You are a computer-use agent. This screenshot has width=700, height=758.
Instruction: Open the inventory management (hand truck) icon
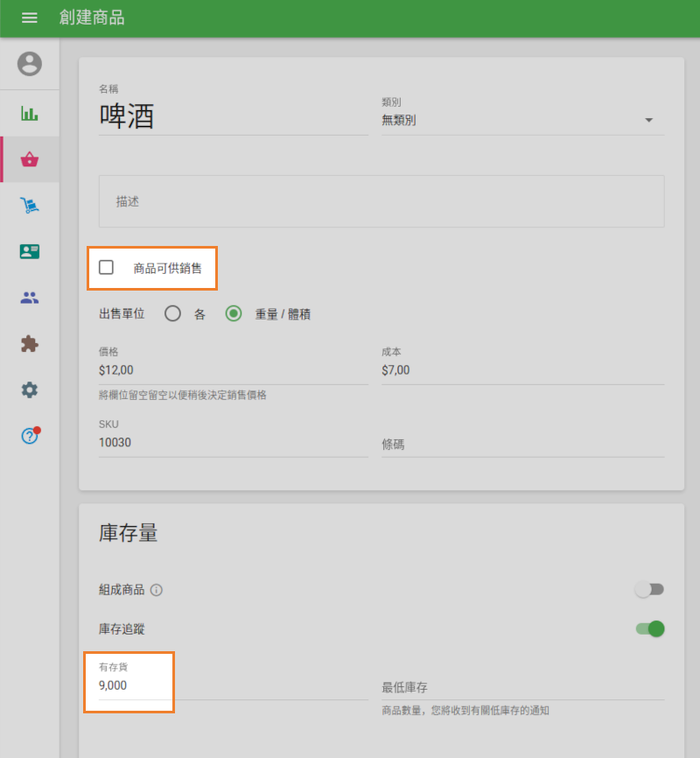point(29,205)
